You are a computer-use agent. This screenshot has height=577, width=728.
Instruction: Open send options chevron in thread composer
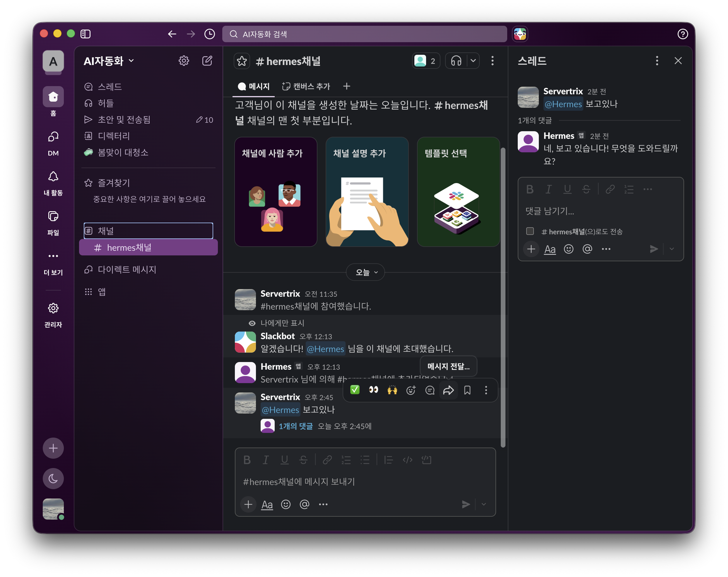672,249
